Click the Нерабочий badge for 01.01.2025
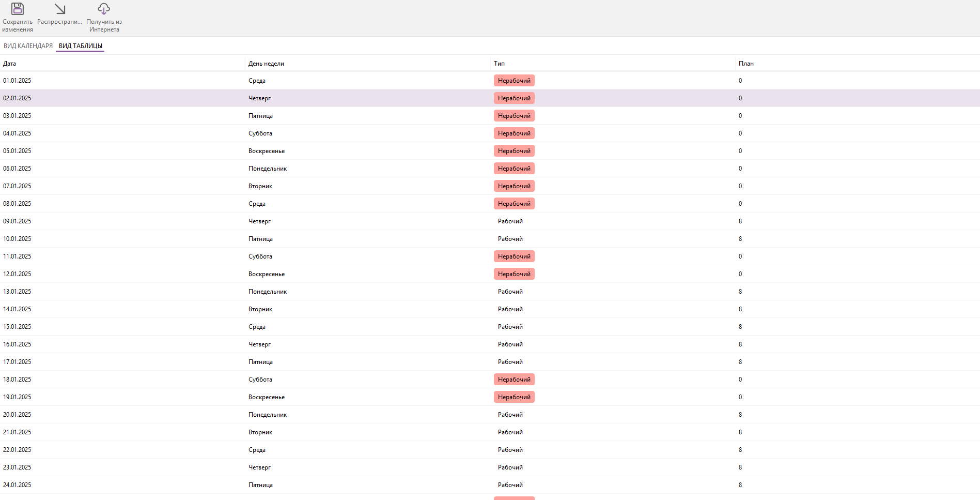 [x=514, y=81]
